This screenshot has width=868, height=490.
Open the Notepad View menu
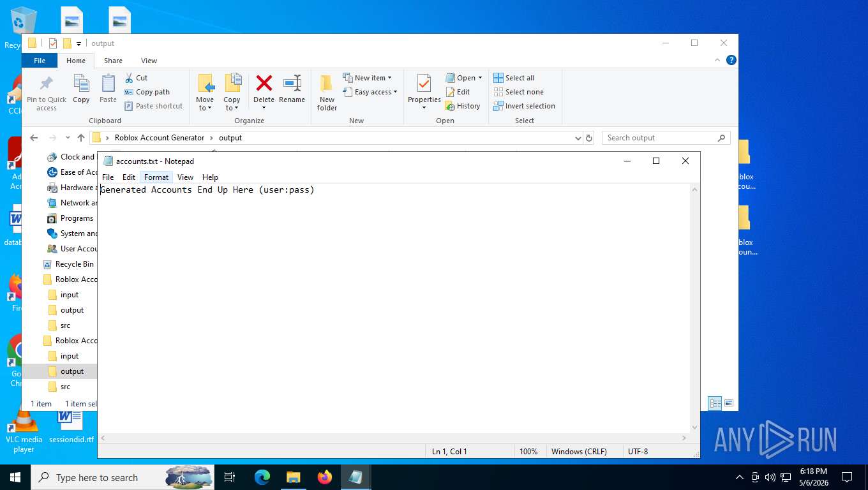point(185,177)
